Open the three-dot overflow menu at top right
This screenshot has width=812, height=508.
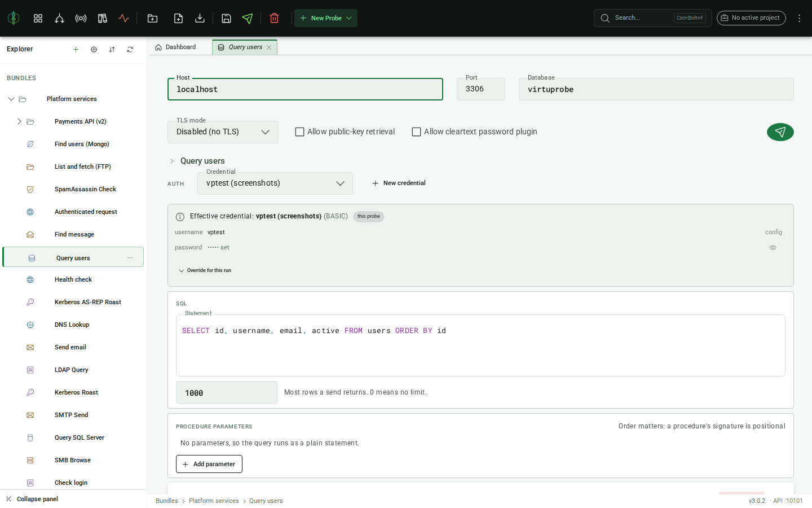click(x=799, y=18)
